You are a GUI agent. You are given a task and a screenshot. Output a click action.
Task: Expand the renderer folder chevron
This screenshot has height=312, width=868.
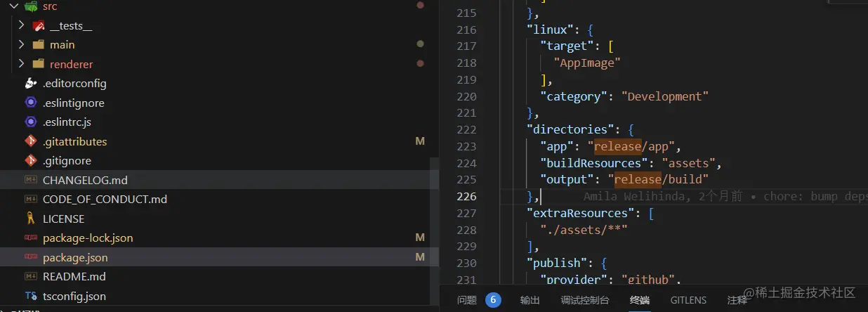point(22,63)
